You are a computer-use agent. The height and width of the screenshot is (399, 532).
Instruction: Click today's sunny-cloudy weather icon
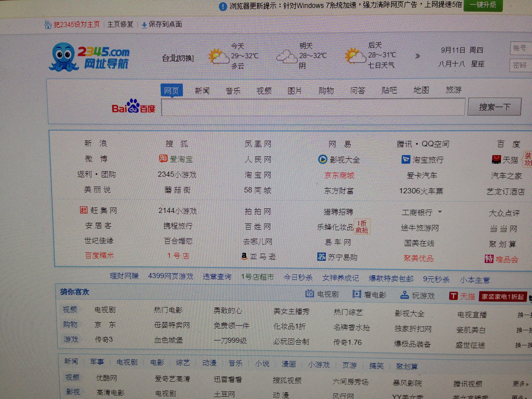(x=218, y=56)
